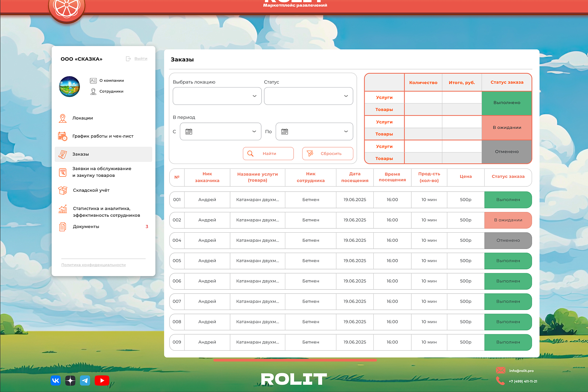Click the VK social network icon
The width and height of the screenshot is (588, 392).
[x=56, y=380]
